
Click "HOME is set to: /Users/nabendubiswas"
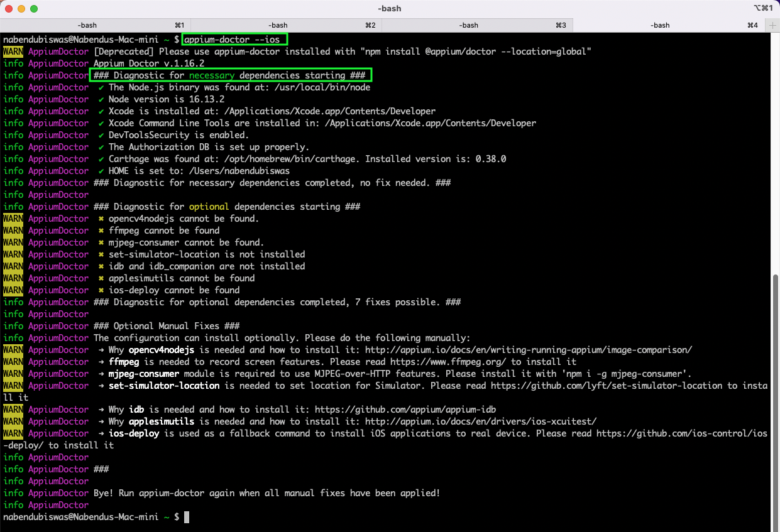199,171
